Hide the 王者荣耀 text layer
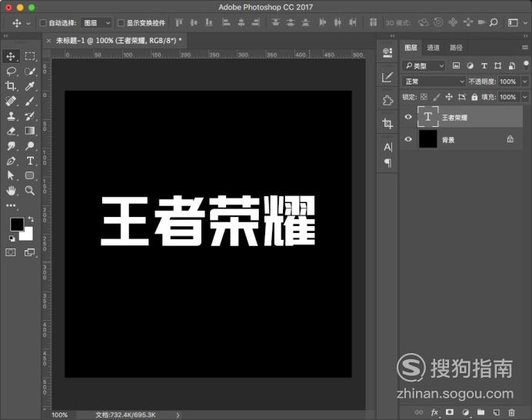The height and width of the screenshot is (420, 532). pyautogui.click(x=408, y=117)
